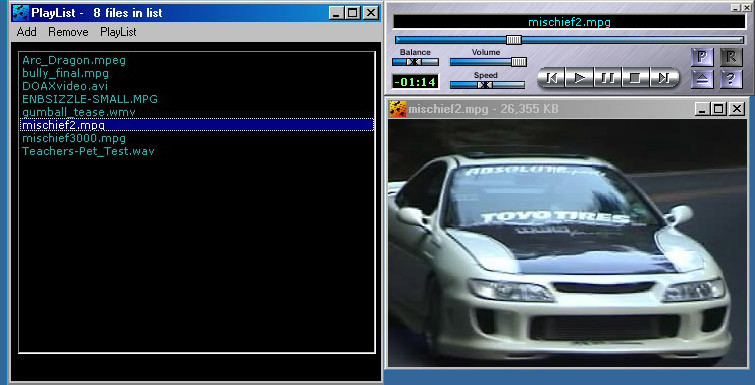Skip to the next track
The image size is (755, 385).
664,77
